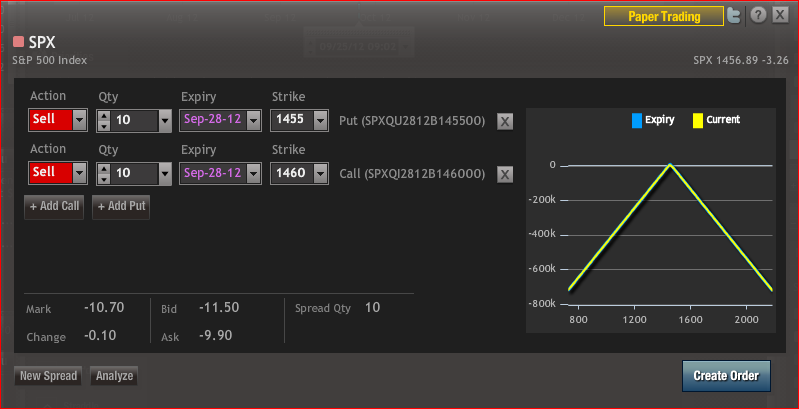Screen dimensions: 799x409
Task: Click the yellow Current legend swatch
Action: point(698,121)
